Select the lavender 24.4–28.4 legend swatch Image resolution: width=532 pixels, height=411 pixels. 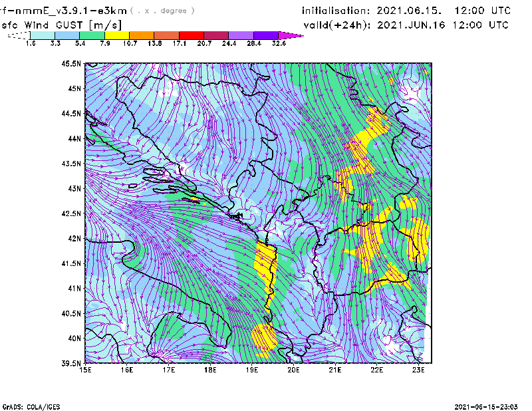tap(241, 35)
